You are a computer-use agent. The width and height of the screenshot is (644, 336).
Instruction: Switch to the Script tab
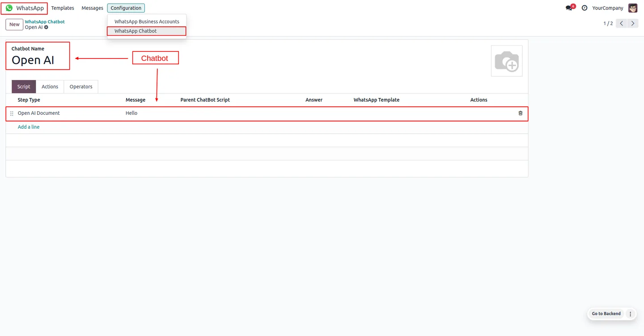[24, 87]
